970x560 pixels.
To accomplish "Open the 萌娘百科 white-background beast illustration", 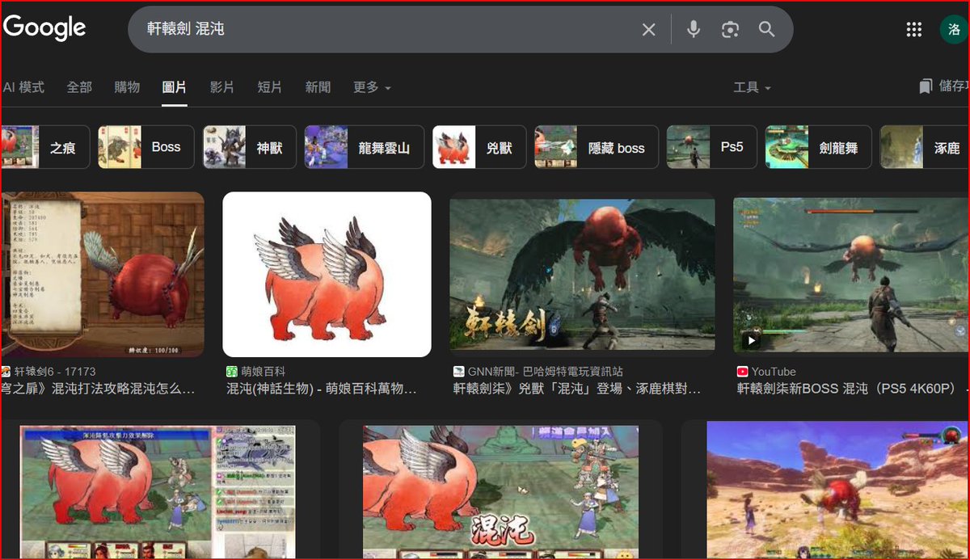I will [x=327, y=275].
